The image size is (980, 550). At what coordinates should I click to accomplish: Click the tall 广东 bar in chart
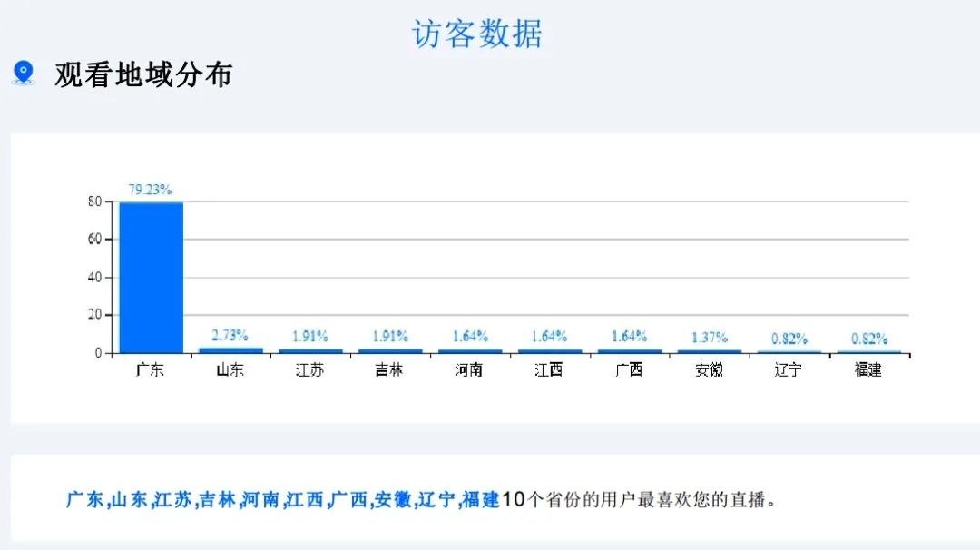152,278
